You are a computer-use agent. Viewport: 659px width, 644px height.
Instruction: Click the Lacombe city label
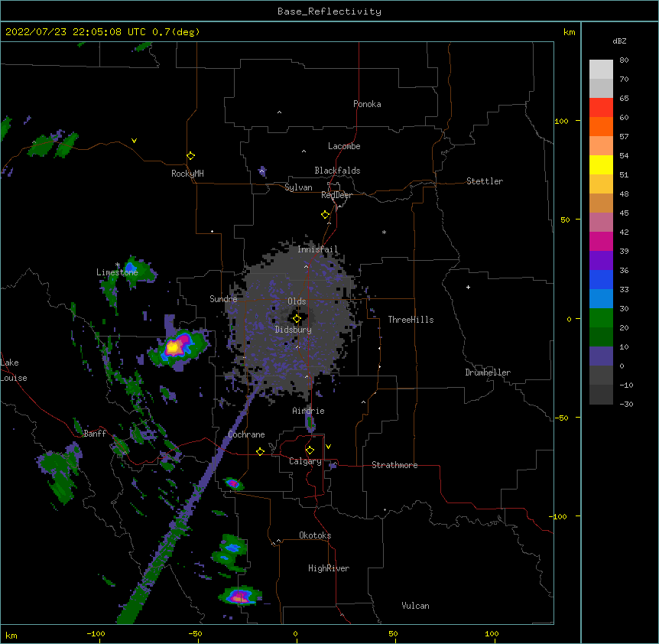click(x=344, y=146)
